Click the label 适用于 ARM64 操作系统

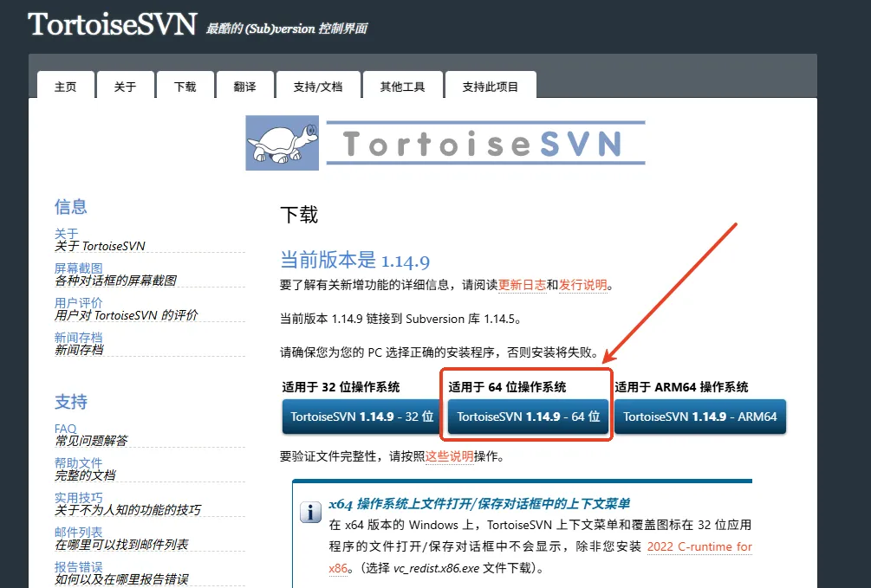click(681, 387)
